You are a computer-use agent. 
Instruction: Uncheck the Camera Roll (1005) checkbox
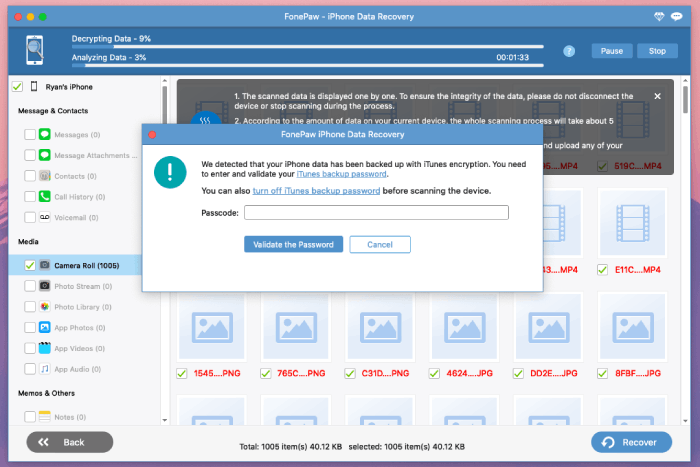click(x=30, y=265)
